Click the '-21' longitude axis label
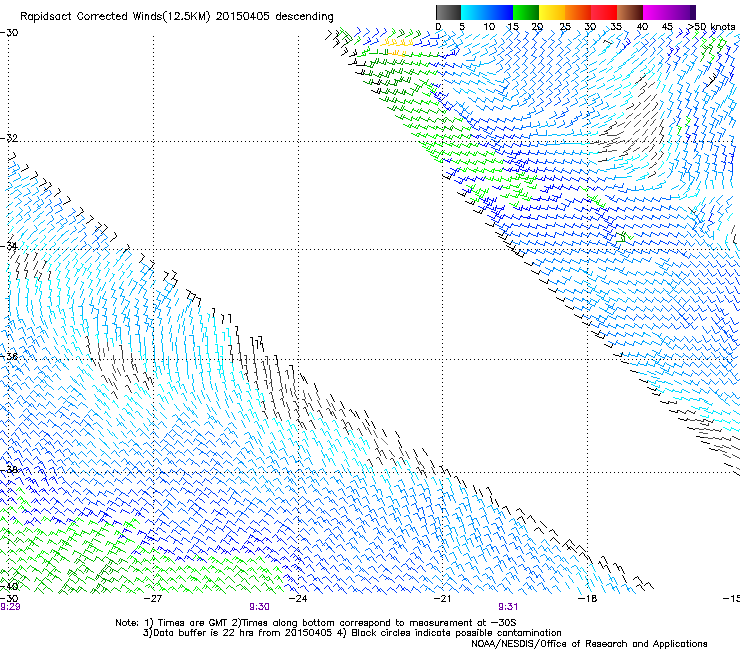740x650 pixels. click(442, 599)
